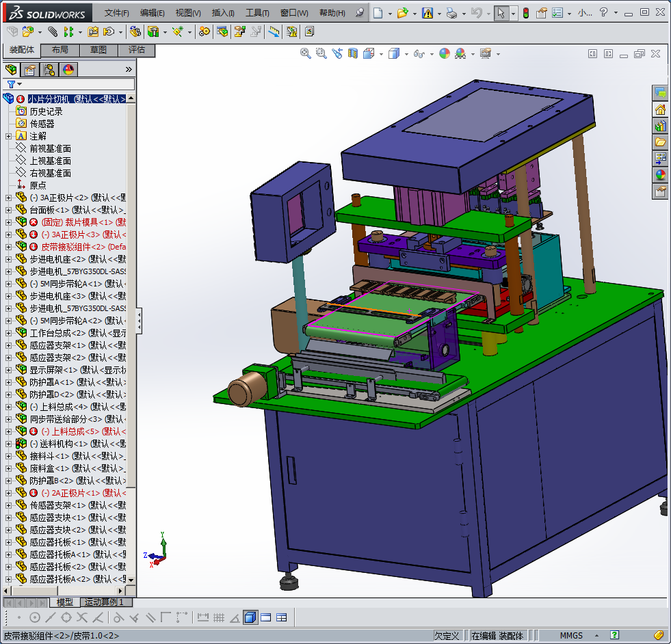Click the Previous View icon
This screenshot has height=644, width=671.
(x=337, y=53)
